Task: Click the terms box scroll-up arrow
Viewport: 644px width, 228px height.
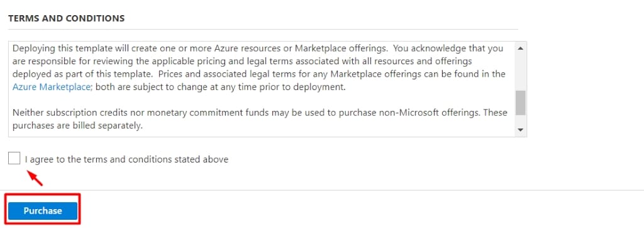Action: pyautogui.click(x=520, y=48)
